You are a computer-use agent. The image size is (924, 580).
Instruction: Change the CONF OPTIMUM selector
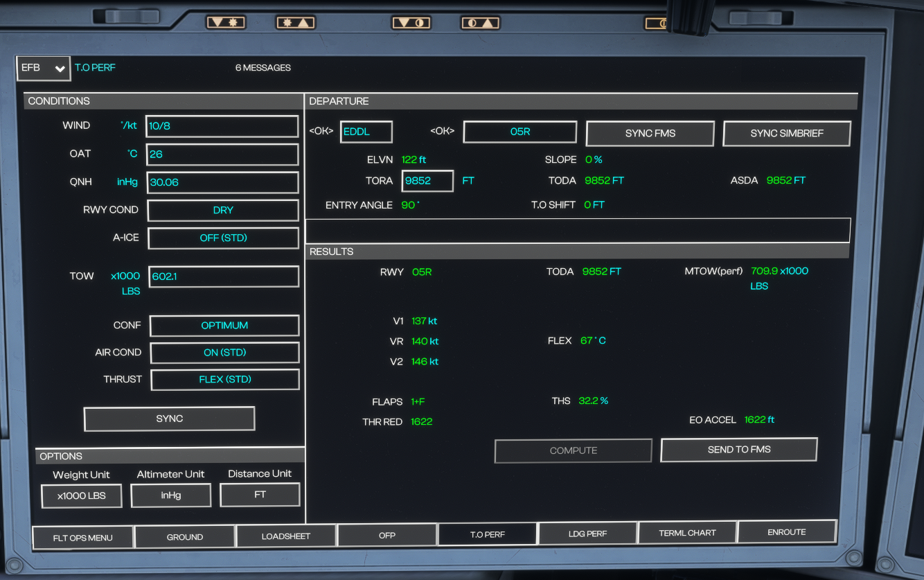224,325
